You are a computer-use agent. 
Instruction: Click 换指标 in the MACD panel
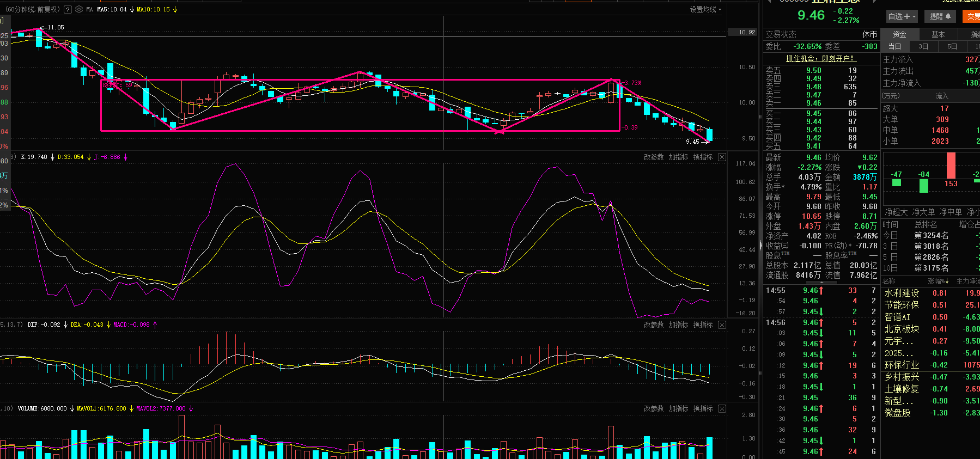pyautogui.click(x=703, y=325)
